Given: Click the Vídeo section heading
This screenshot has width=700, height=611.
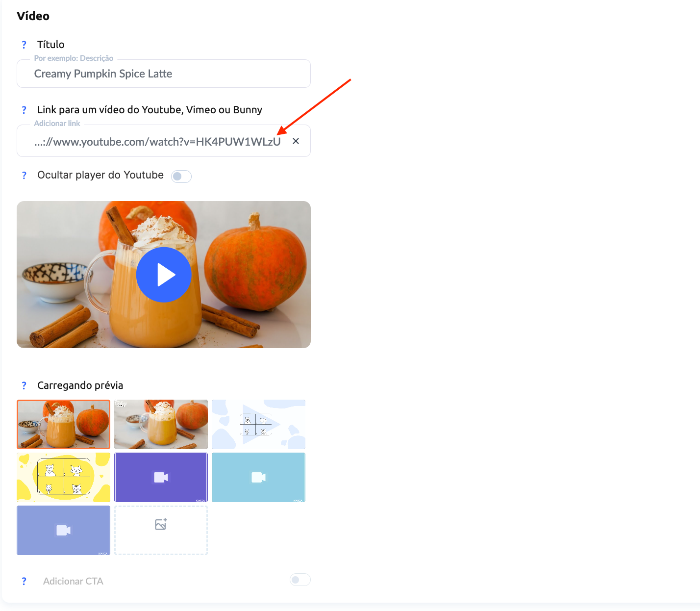Looking at the screenshot, I should tap(33, 16).
